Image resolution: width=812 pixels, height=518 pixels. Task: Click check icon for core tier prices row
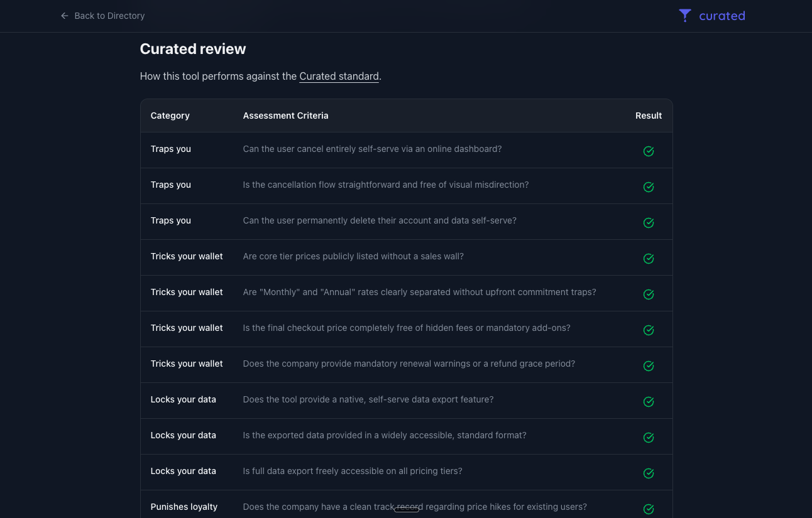tap(649, 259)
